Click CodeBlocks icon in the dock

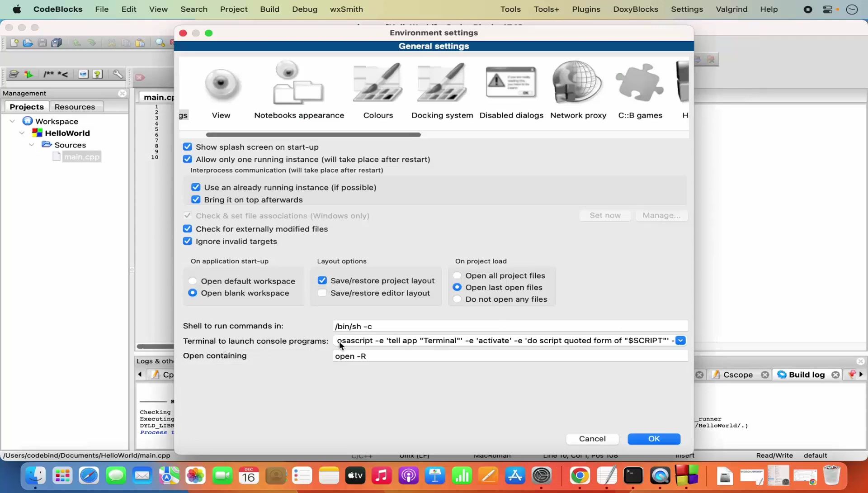687,475
